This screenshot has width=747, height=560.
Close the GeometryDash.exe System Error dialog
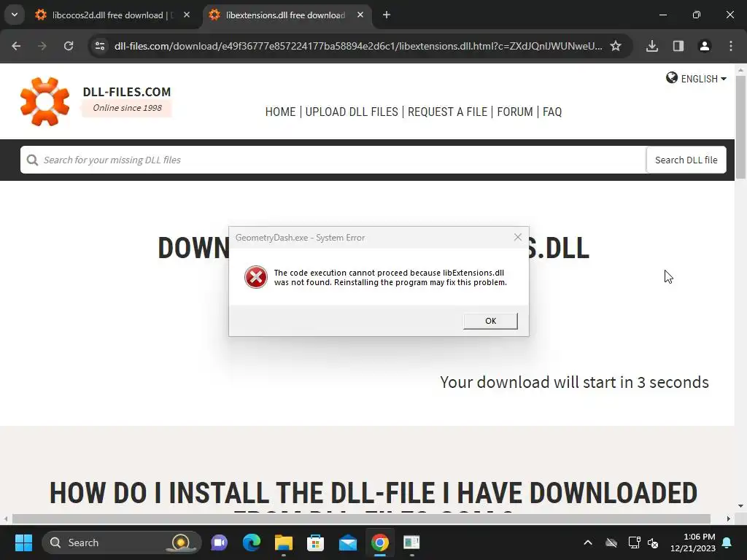tap(518, 237)
